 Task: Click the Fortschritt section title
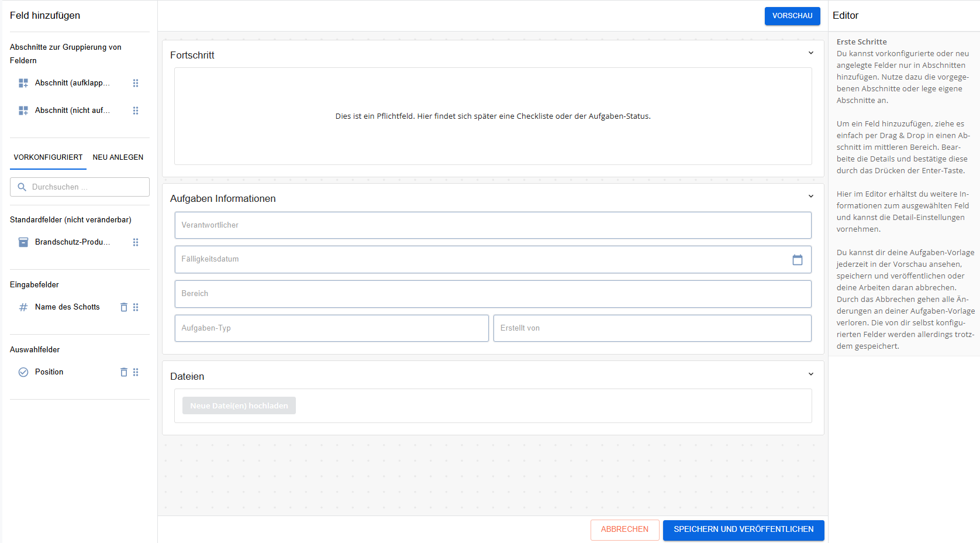pyautogui.click(x=192, y=55)
